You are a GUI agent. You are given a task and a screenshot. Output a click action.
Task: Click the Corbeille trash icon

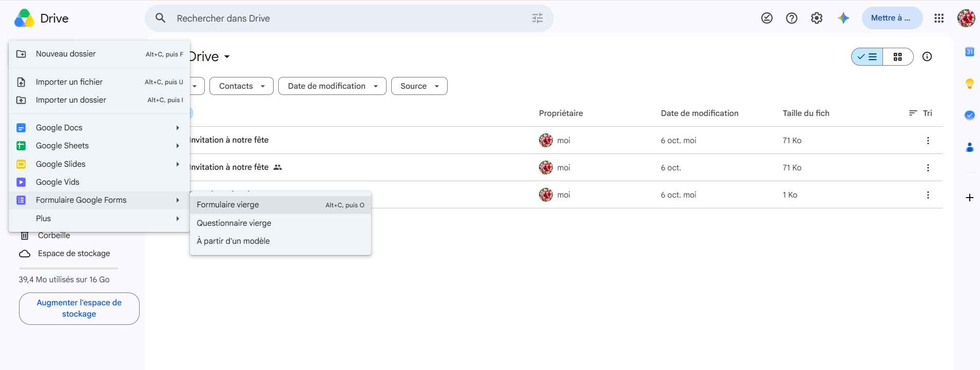[x=25, y=236]
